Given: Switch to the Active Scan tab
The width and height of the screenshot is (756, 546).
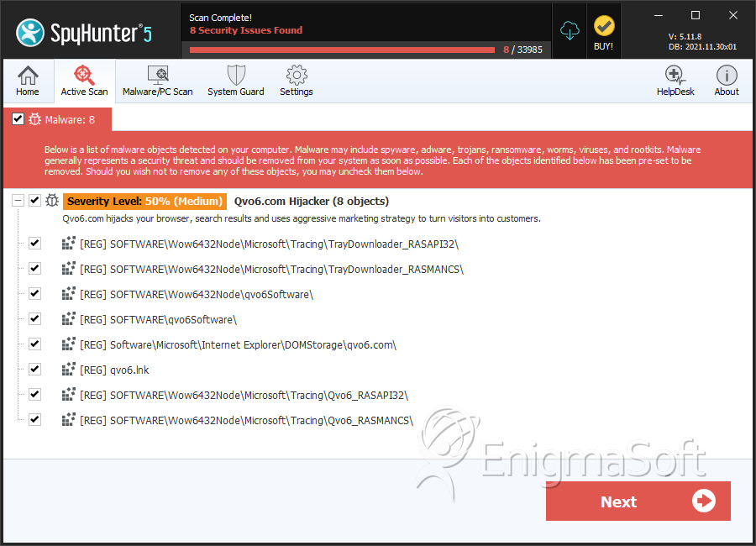Looking at the screenshot, I should tap(84, 81).
